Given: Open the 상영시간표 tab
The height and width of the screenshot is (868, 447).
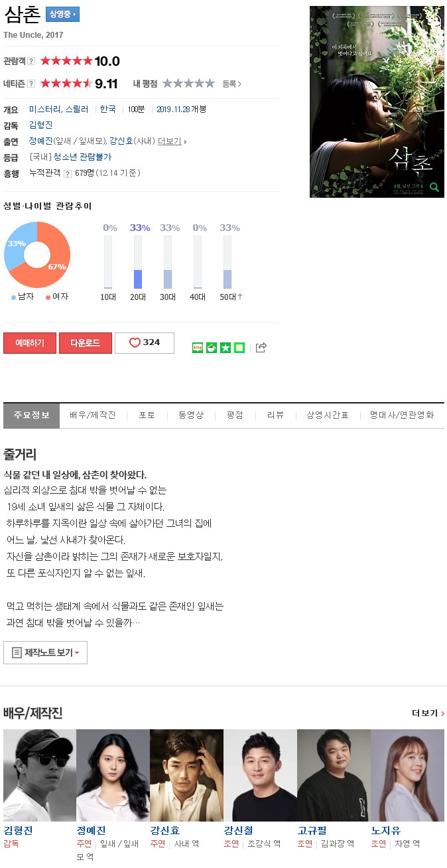Looking at the screenshot, I should [x=328, y=415].
